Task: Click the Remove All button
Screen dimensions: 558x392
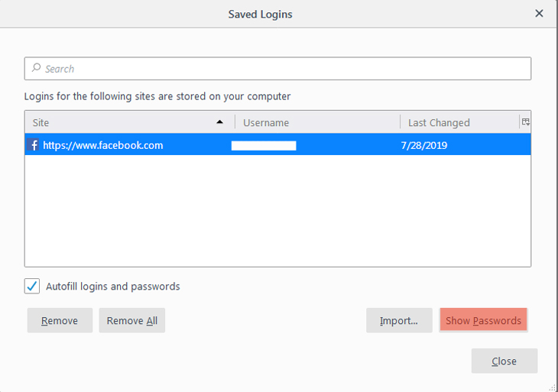Action: click(x=132, y=321)
